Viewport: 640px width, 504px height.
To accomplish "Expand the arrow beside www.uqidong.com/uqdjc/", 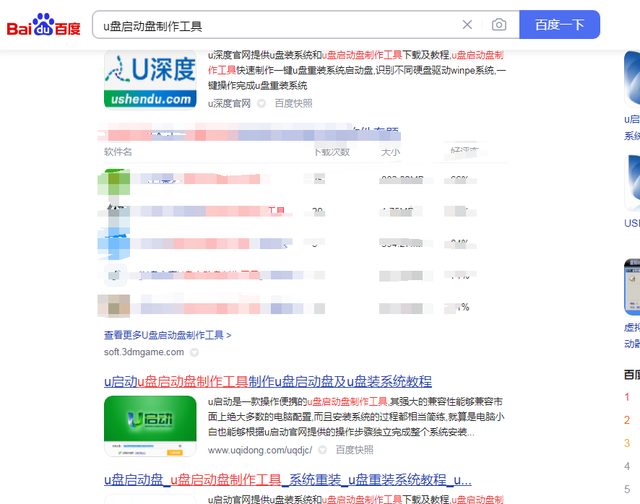I will (322, 450).
